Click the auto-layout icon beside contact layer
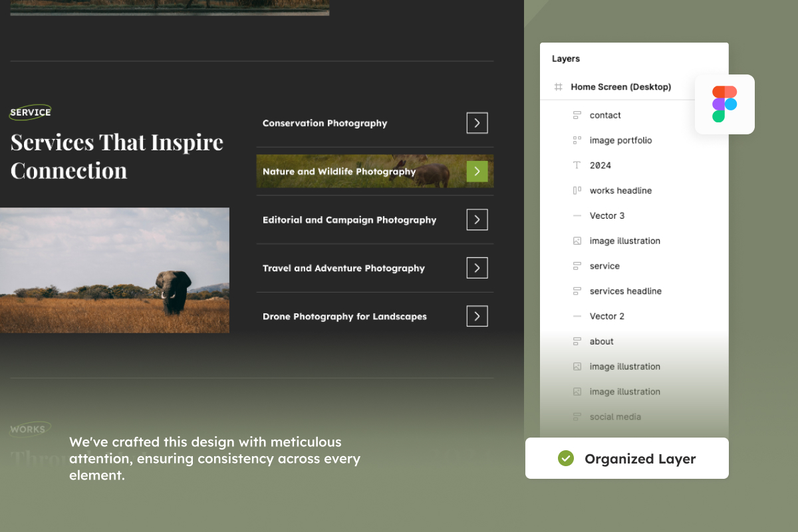 [577, 115]
